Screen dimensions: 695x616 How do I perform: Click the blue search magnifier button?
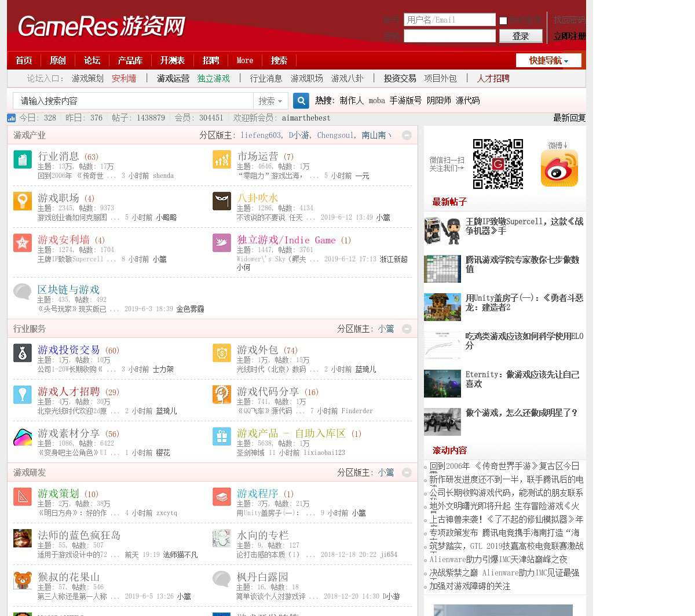(301, 101)
